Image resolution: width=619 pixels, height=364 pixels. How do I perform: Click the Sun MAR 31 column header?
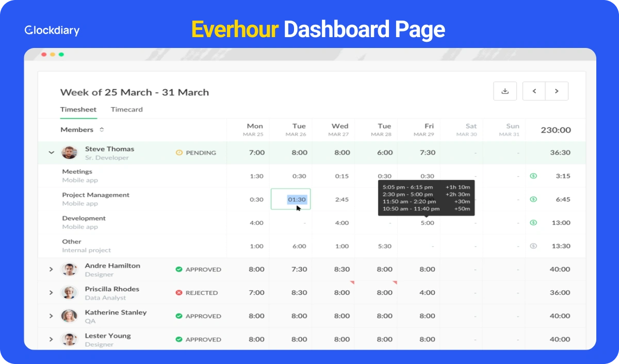pyautogui.click(x=510, y=130)
